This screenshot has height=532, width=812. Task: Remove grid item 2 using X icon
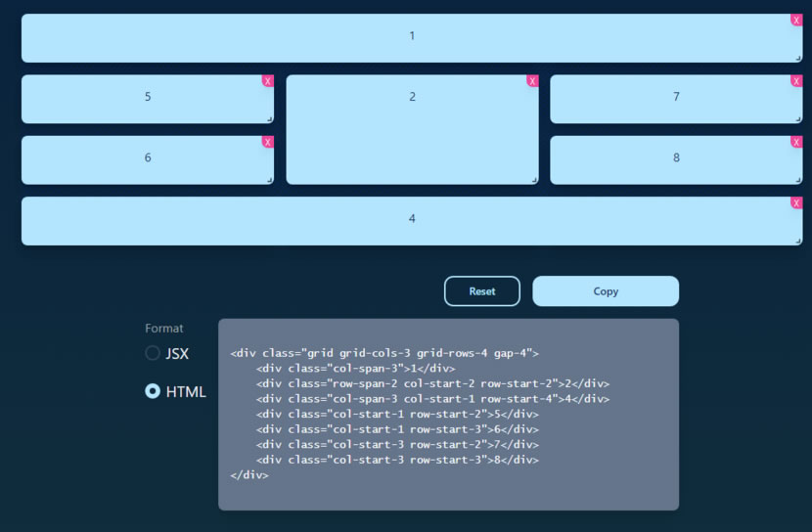[532, 81]
